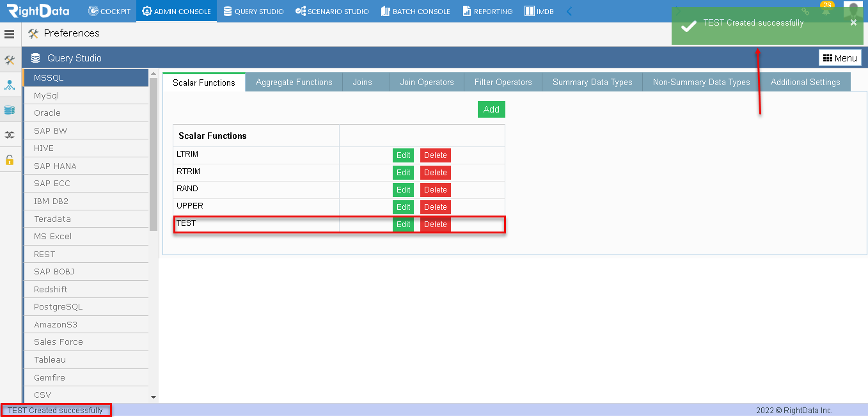Click the connections network sidebar icon
Viewport: 868px width, 417px height.
tap(10, 85)
